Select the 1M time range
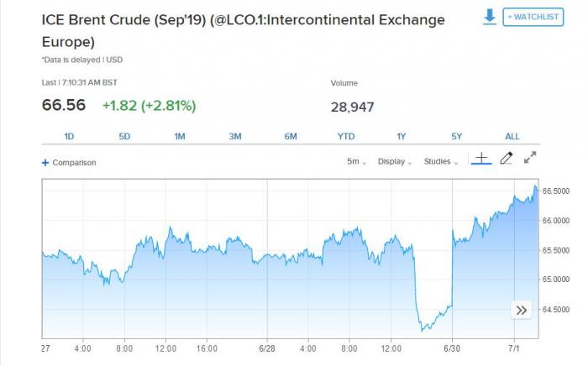Screen dimensions: 588x366 180,136
